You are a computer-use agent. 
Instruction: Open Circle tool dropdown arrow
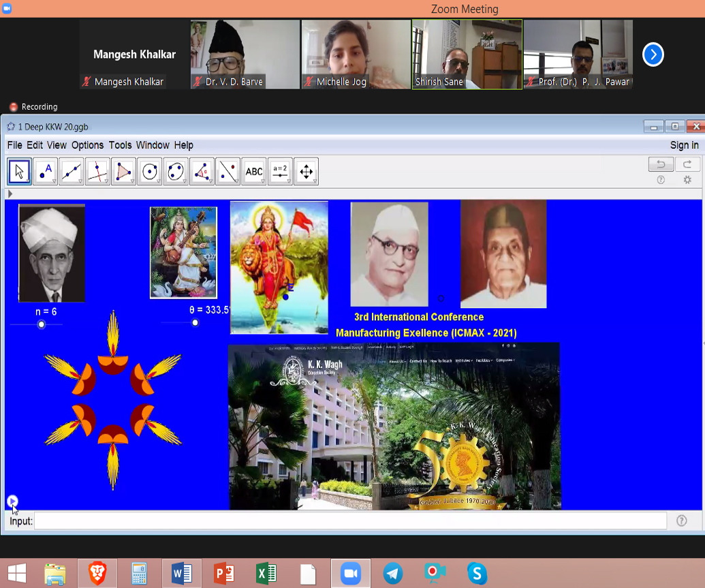(x=158, y=181)
